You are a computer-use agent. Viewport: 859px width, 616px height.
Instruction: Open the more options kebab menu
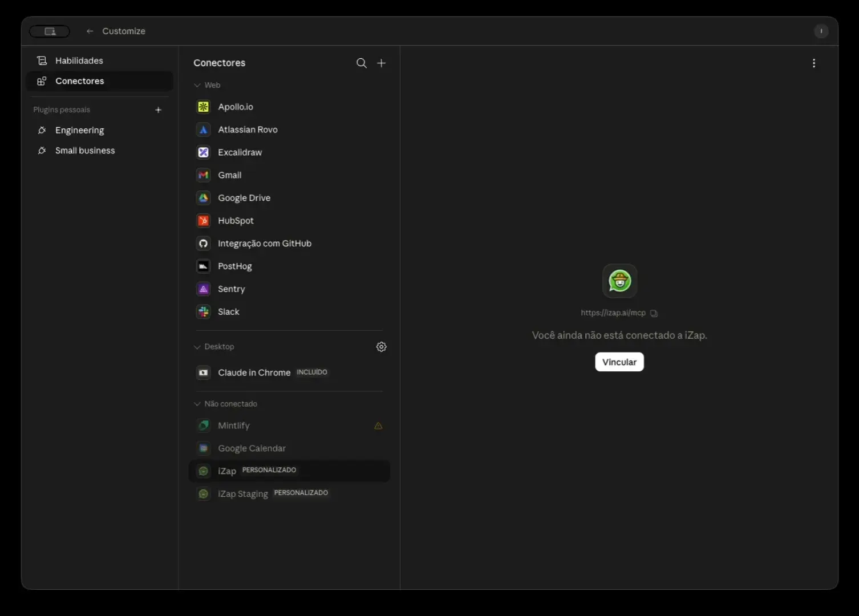click(x=814, y=63)
